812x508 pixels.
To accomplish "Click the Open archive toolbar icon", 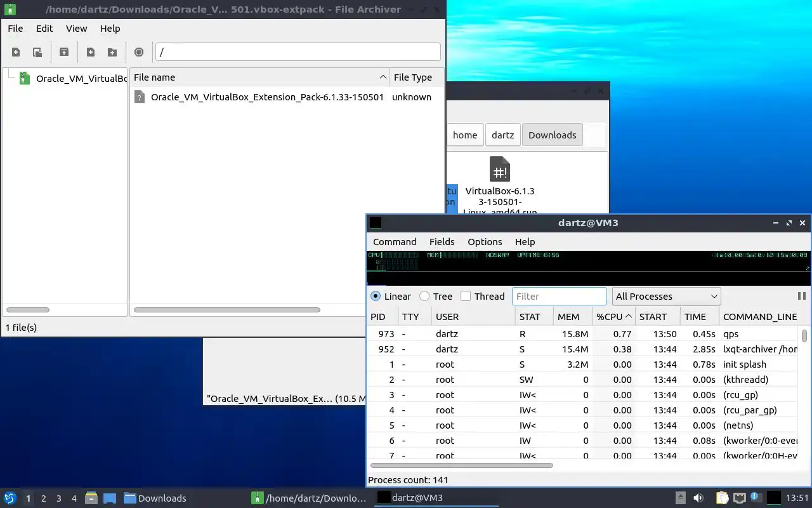I will (x=37, y=52).
